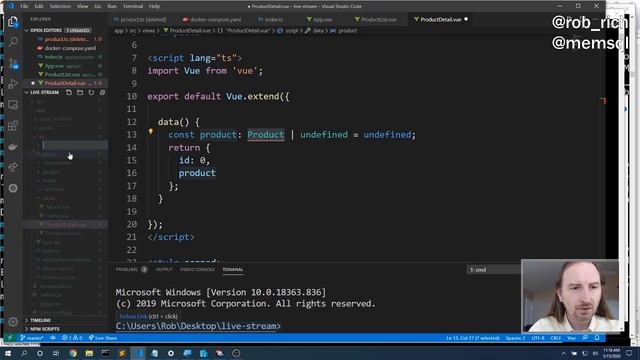640x360 pixels.
Task: Open the Live Share view in activity bar
Action: 13,167
